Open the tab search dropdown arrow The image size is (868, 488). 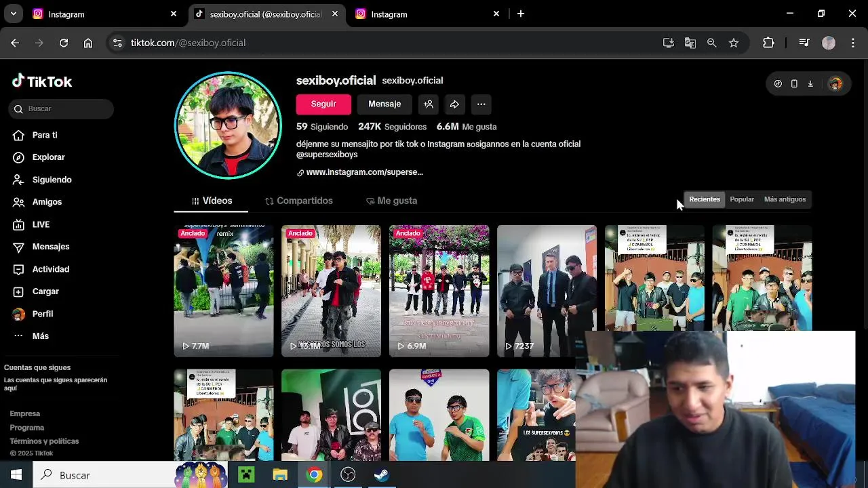(14, 14)
